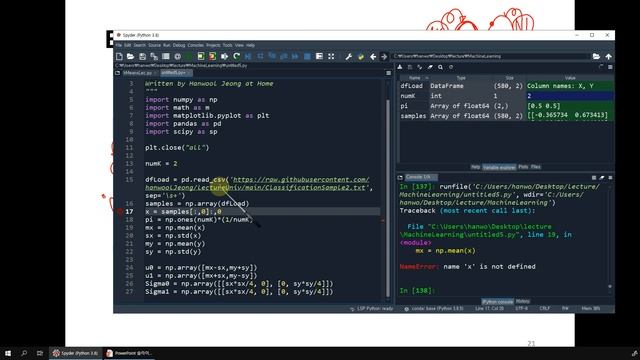Click the console input prompt In [138]
The height and width of the screenshot is (360, 640).
click(417, 291)
